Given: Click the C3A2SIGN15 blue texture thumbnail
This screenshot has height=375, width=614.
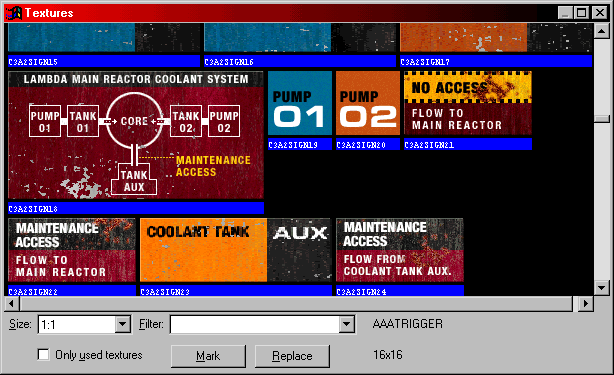Looking at the screenshot, I should (x=104, y=38).
